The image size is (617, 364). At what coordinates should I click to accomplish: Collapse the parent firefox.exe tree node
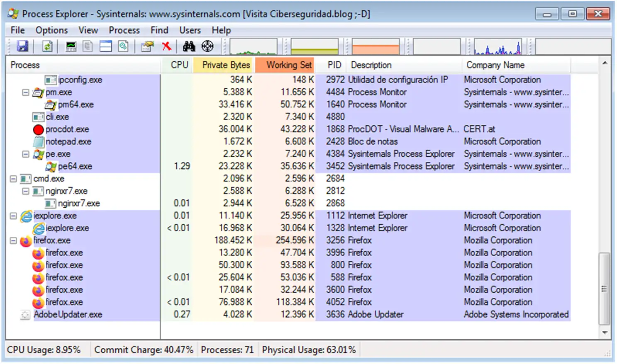[x=13, y=240]
